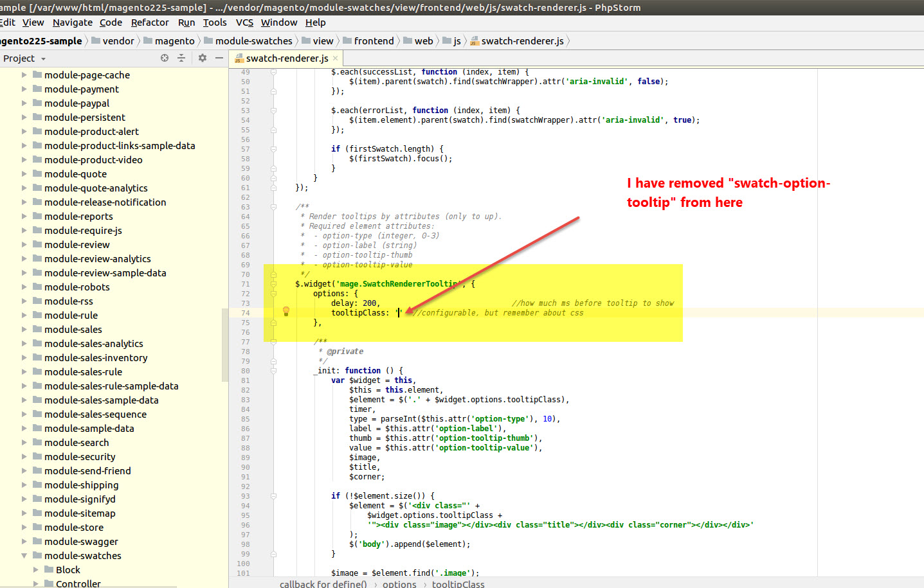The image size is (924, 588).
Task: Hide the Project tool window
Action: 219,58
